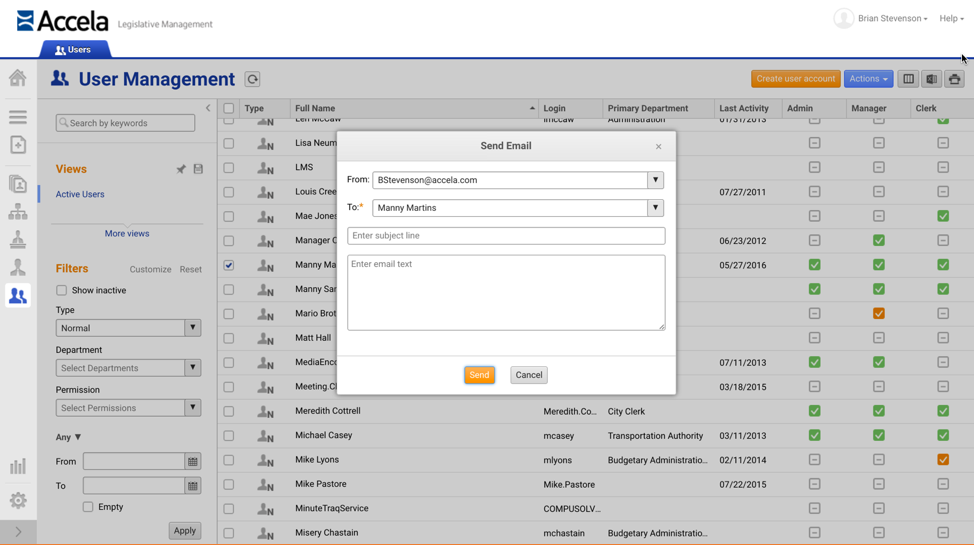Select the Active Users view
Screen dimensions: 974x545
(80, 195)
